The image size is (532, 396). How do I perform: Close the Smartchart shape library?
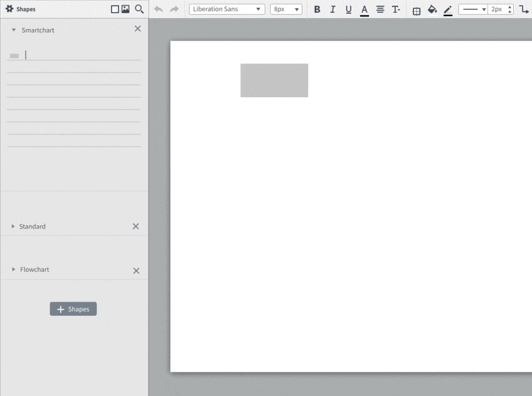137,29
